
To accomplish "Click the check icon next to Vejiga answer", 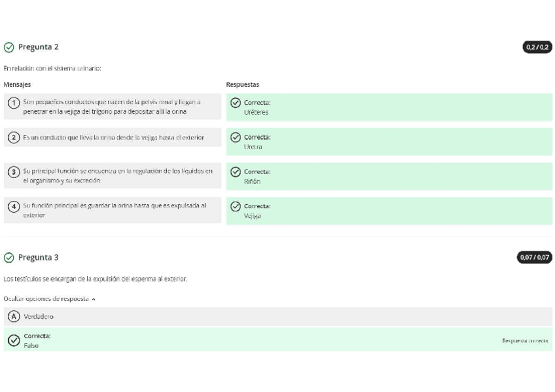I will point(236,207).
